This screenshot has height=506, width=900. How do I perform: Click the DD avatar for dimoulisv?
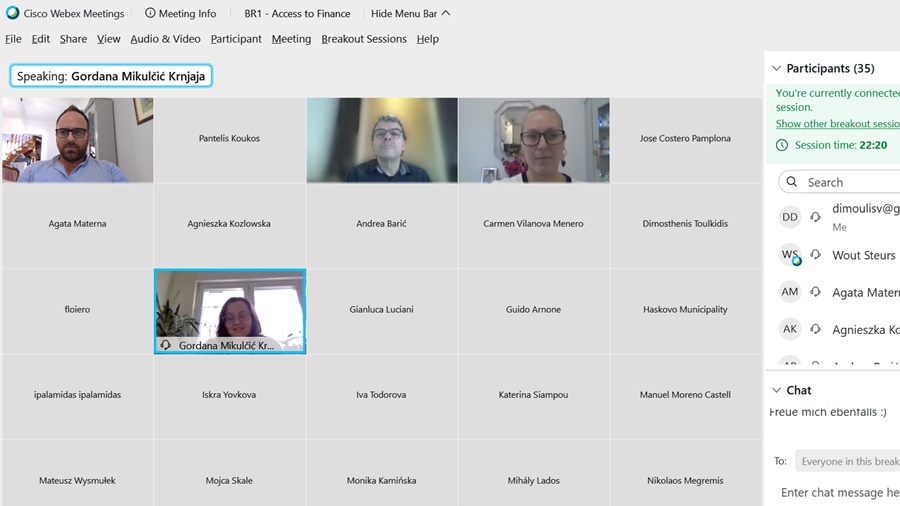pyautogui.click(x=790, y=217)
